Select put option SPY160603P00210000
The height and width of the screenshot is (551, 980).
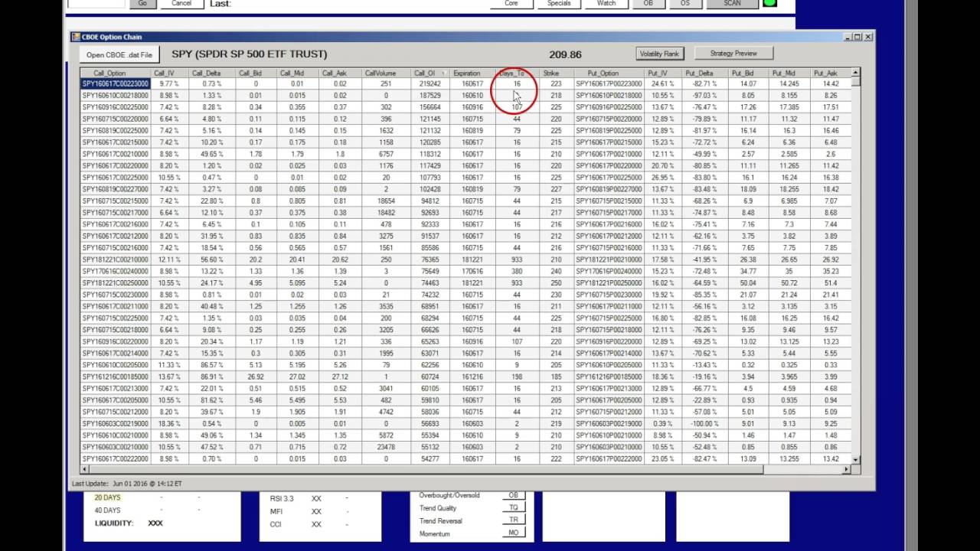click(609, 448)
